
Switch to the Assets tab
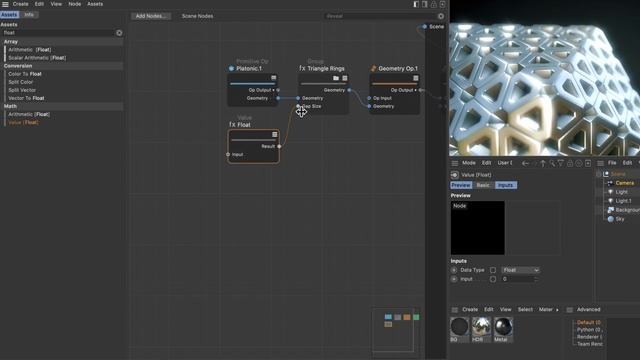9,15
